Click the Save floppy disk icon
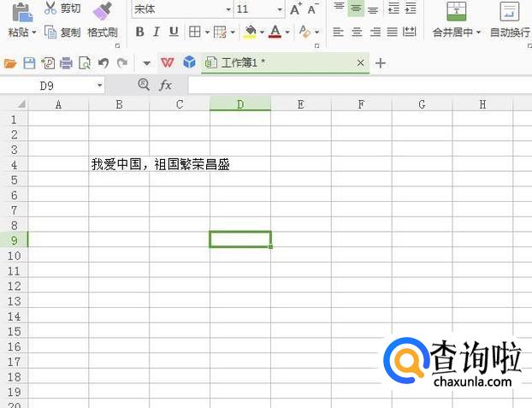 [x=29, y=63]
